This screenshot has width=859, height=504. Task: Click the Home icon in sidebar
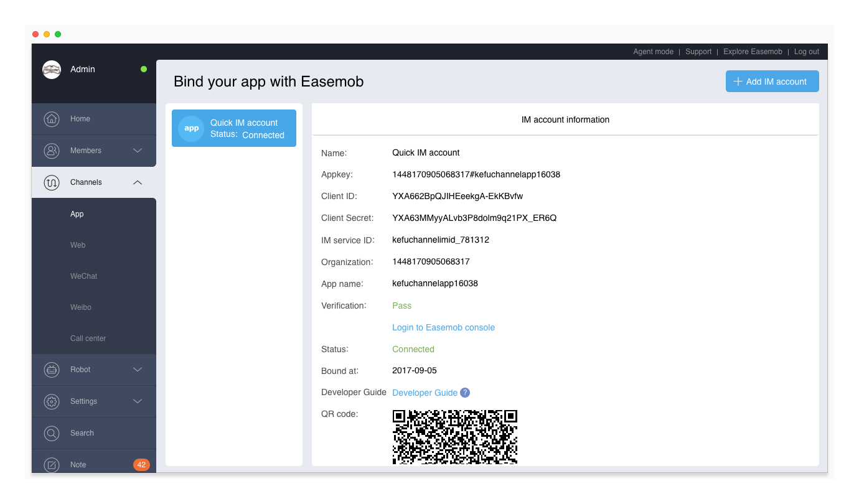52,119
